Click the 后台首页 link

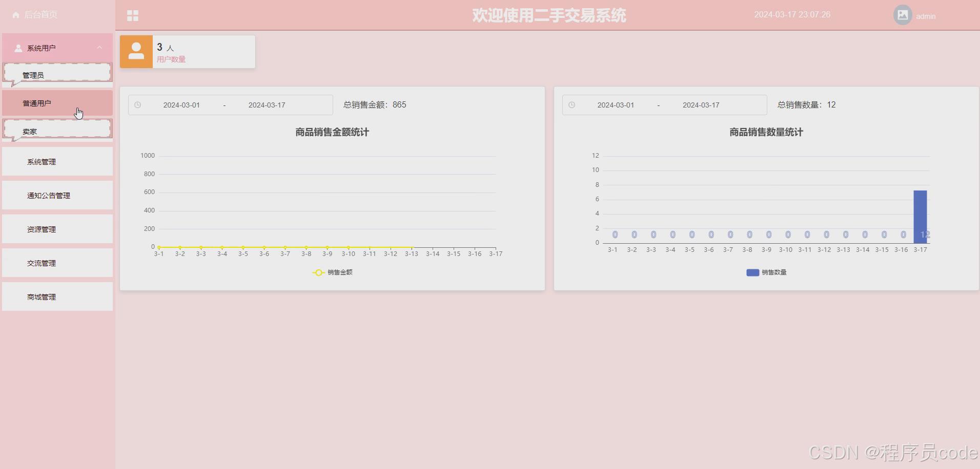tap(41, 15)
